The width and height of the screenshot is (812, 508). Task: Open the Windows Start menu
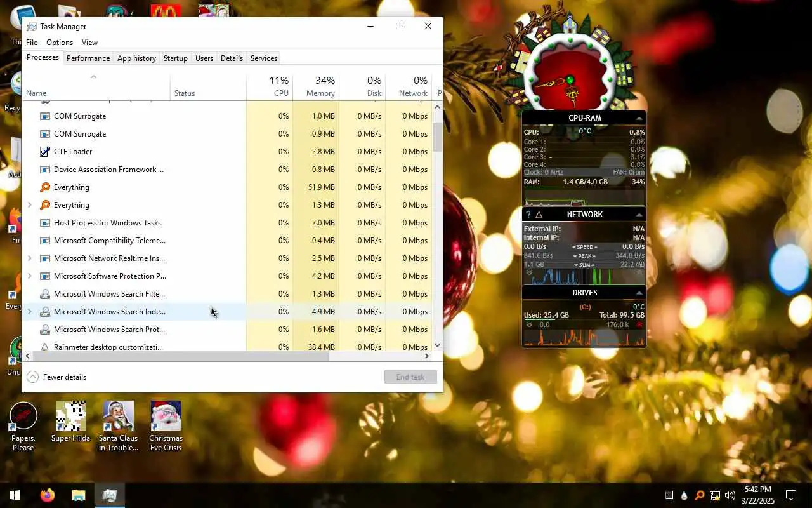pos(15,495)
